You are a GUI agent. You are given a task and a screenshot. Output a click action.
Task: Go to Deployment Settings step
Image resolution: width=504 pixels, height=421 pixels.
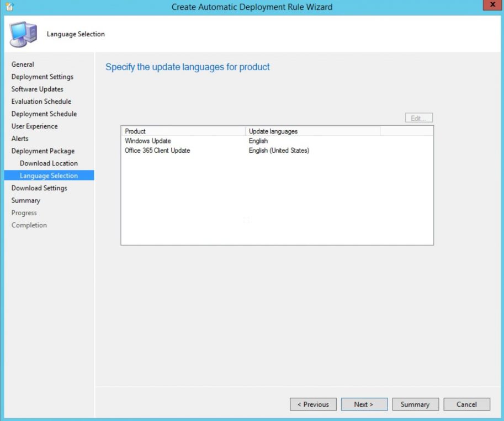[42, 77]
